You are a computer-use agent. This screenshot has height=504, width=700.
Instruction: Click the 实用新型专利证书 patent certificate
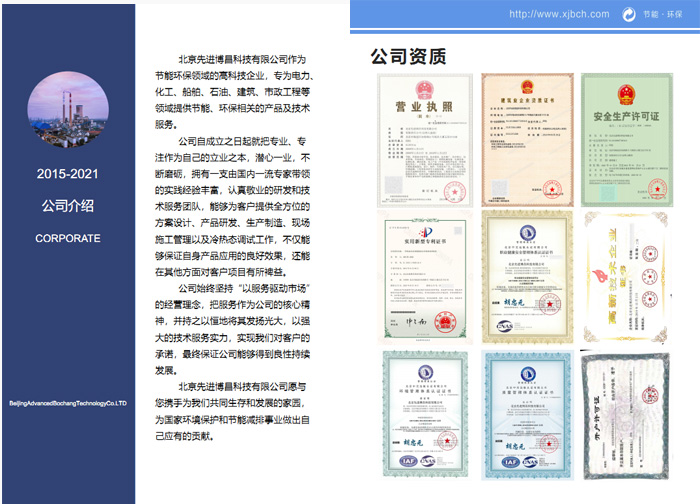point(425,273)
